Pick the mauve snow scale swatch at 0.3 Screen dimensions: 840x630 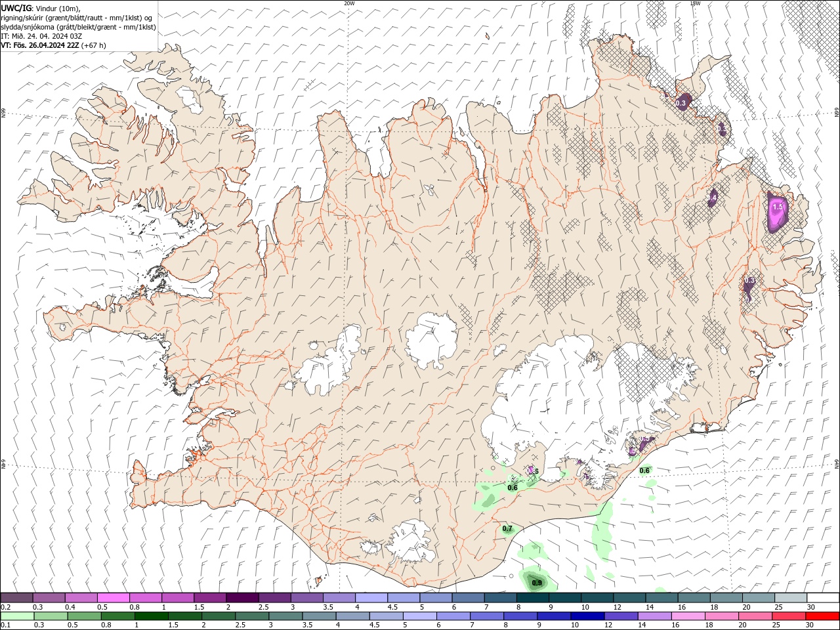click(x=49, y=597)
